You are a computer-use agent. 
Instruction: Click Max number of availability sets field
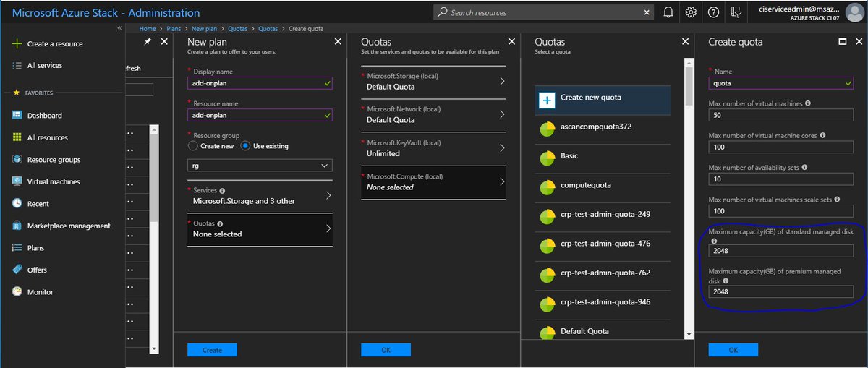pos(780,179)
